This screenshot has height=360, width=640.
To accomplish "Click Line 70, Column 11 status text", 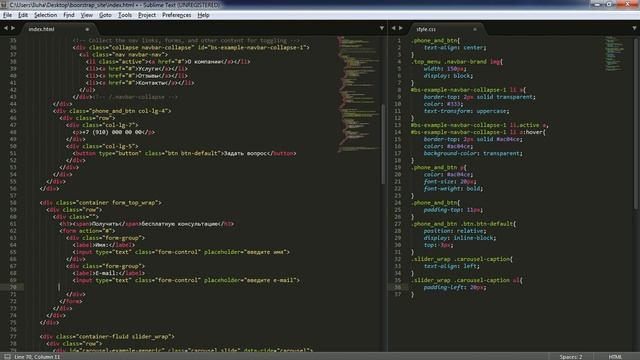I will (37, 357).
